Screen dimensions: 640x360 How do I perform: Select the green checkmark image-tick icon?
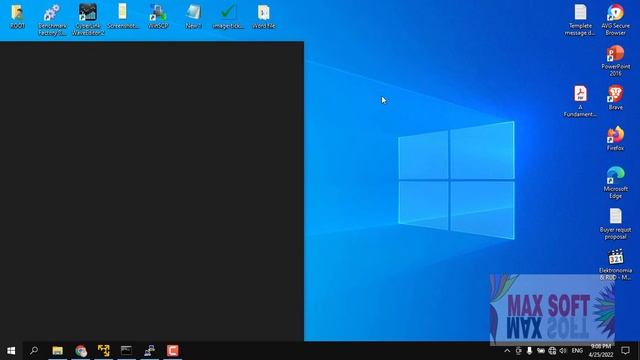coord(228,16)
